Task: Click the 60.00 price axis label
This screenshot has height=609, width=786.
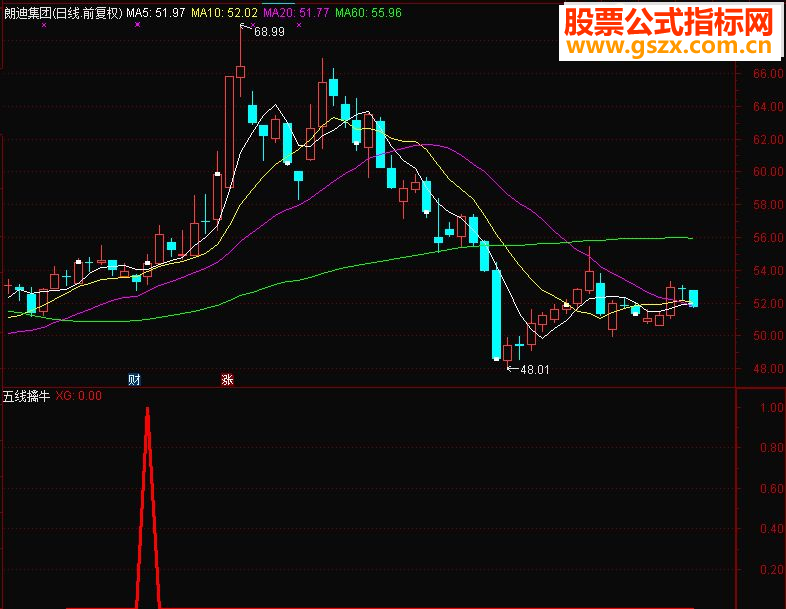Action: point(768,171)
